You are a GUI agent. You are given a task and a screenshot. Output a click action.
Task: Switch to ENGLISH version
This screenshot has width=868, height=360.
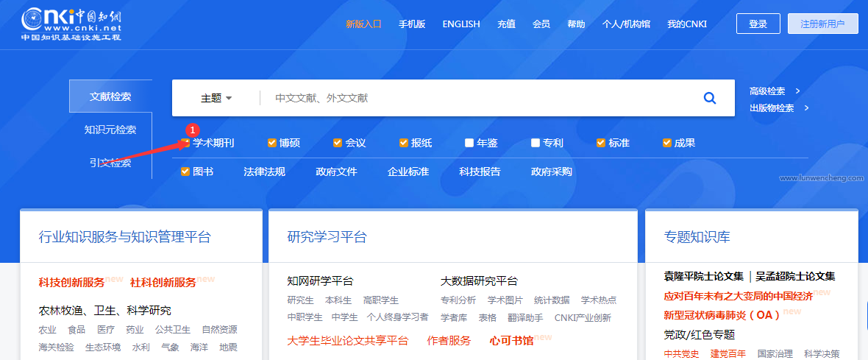(x=461, y=24)
